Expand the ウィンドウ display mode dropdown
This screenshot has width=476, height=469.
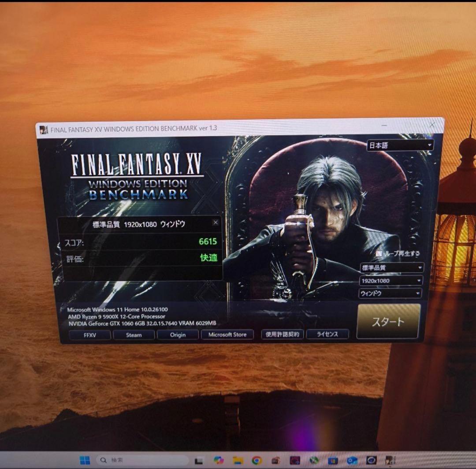click(x=390, y=293)
